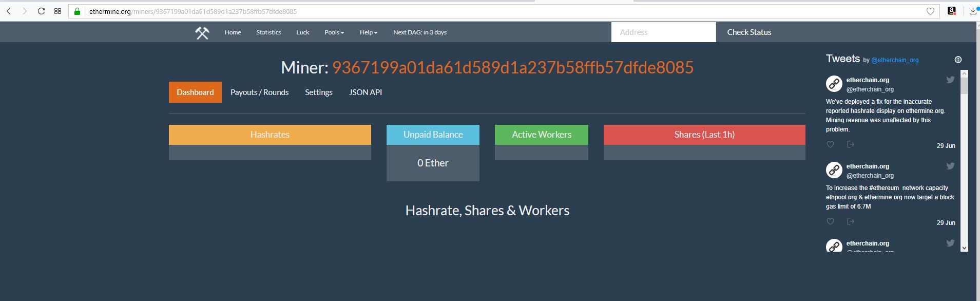The width and height of the screenshot is (980, 301).
Task: Click the Check Status button
Action: point(749,32)
